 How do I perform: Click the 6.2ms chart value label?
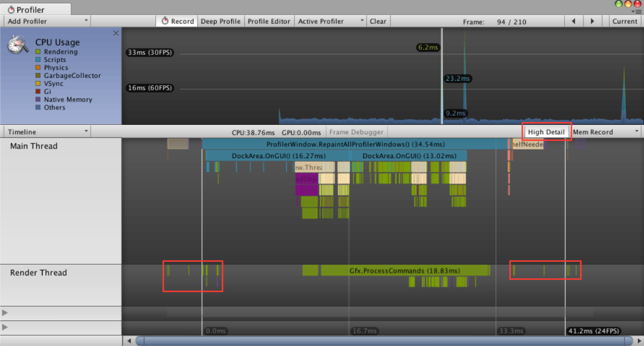(427, 47)
